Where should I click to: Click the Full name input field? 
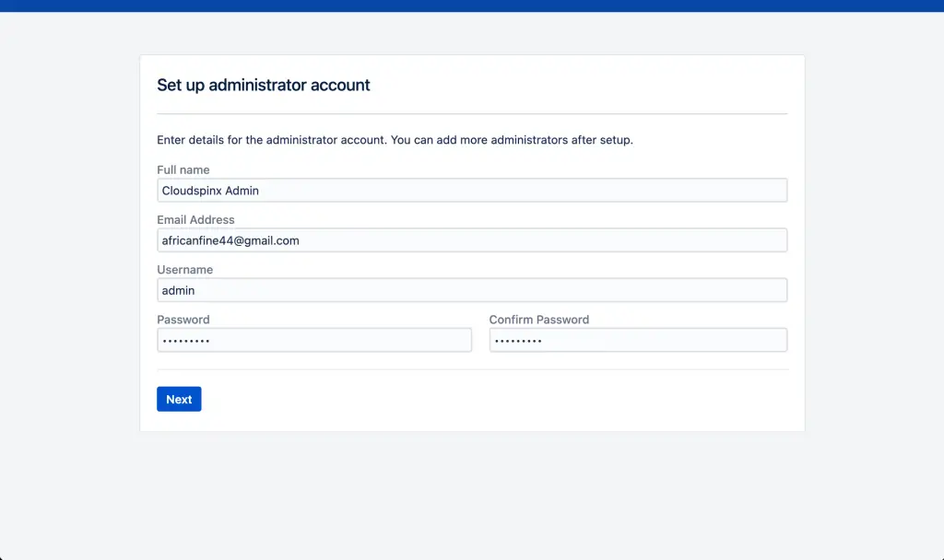(472, 190)
